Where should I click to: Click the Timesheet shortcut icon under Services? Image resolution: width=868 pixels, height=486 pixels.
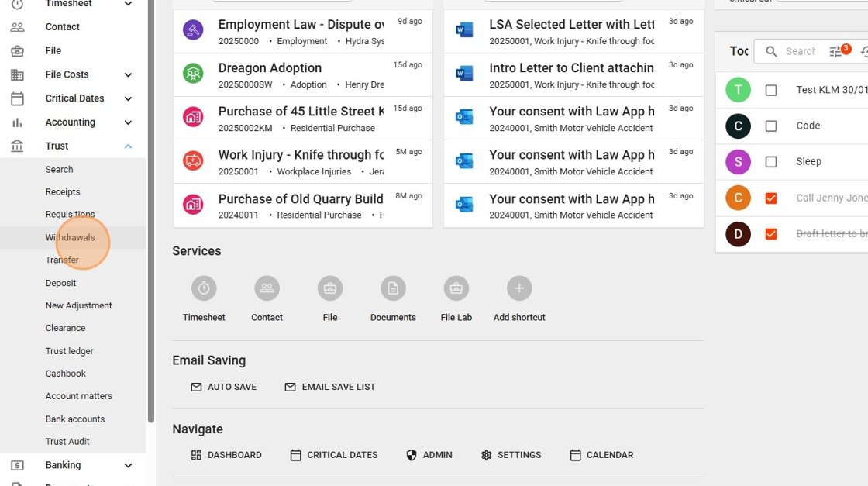(x=204, y=288)
